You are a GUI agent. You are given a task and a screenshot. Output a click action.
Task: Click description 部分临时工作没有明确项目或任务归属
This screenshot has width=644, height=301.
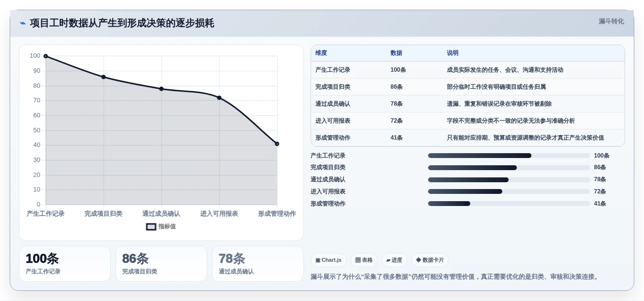pos(496,87)
